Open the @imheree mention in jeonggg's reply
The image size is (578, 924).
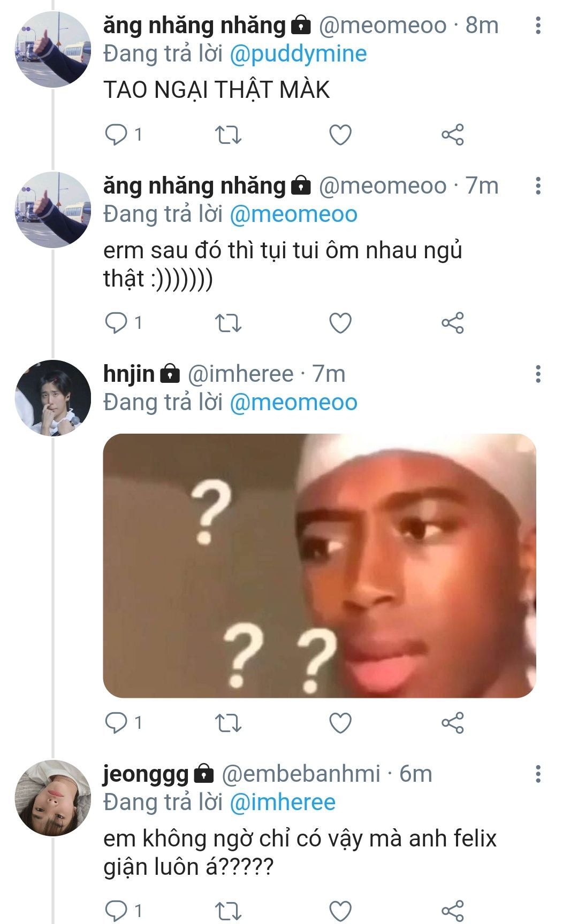point(282,803)
